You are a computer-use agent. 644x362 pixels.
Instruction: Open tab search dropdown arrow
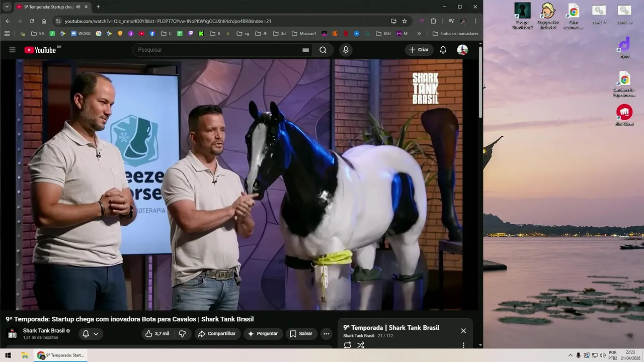(x=7, y=7)
